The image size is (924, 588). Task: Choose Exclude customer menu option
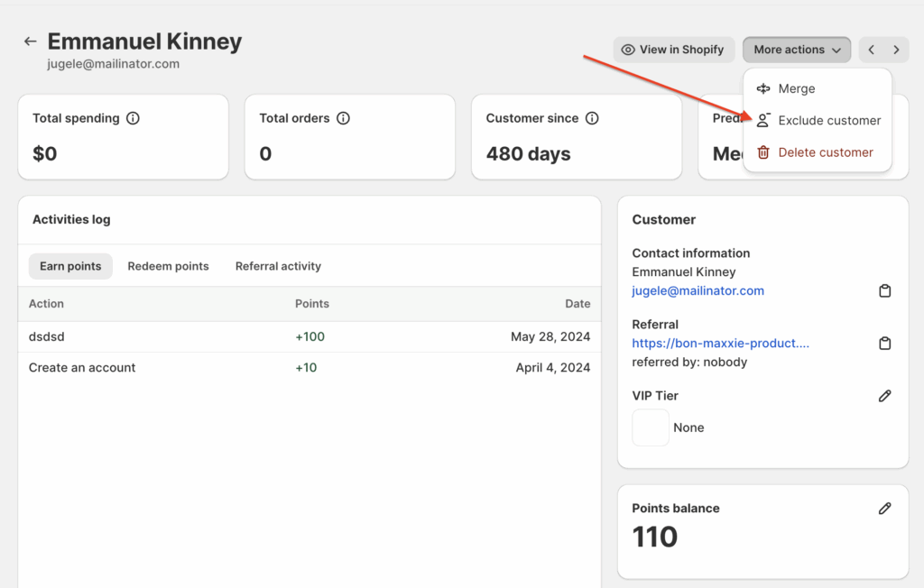pyautogui.click(x=828, y=121)
